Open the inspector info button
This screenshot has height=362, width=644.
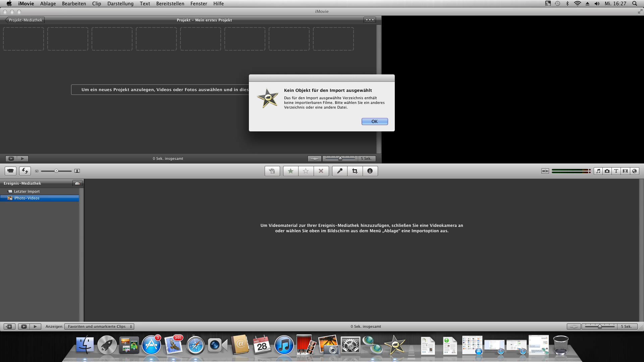[370, 171]
